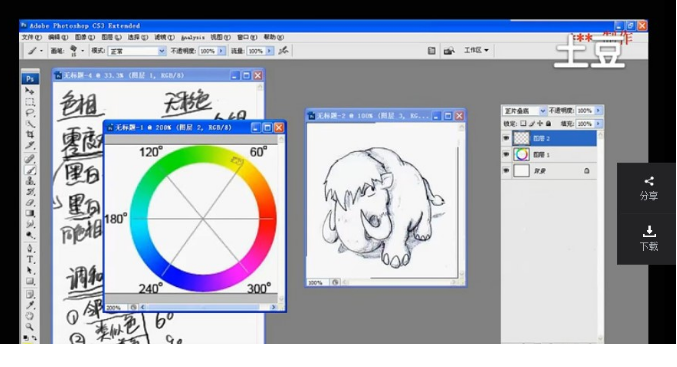Click the Ps logo atop the toolbox
Viewport: 677px width, 367px height.
[x=30, y=79]
